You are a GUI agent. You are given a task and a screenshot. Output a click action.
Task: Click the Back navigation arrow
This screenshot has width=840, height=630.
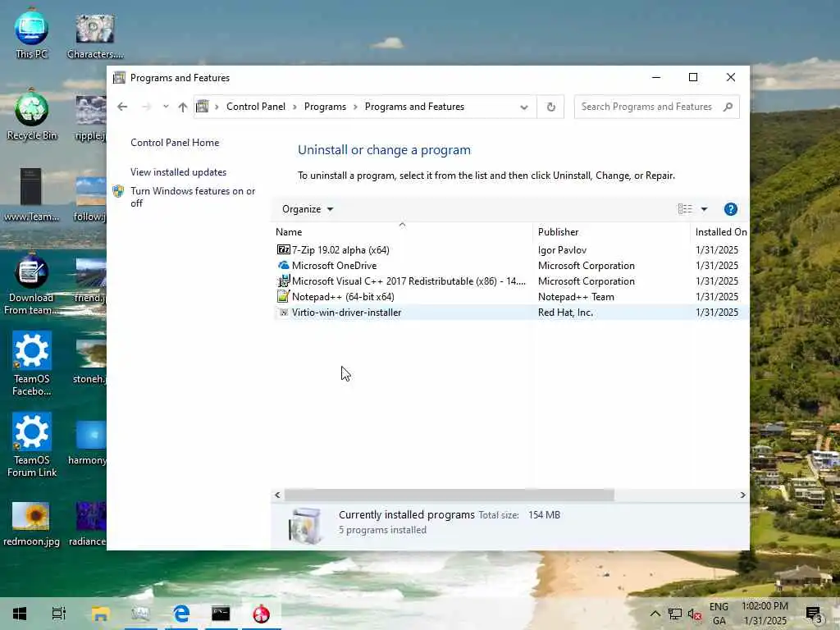[122, 107]
